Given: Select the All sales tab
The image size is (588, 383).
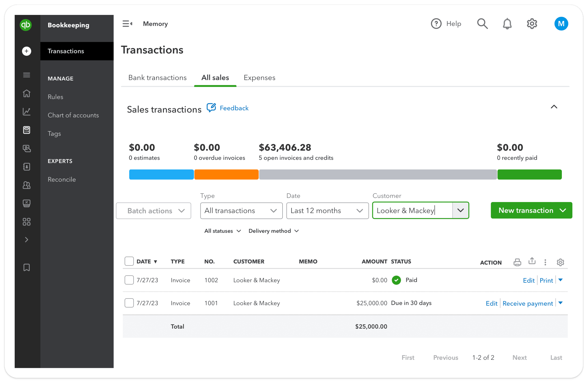Looking at the screenshot, I should point(215,78).
